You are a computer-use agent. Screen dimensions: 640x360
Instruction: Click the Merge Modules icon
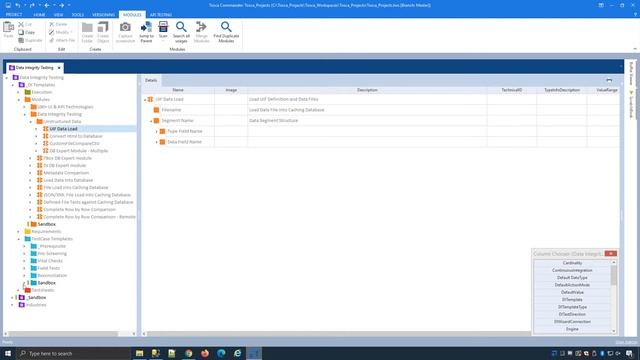(201, 27)
